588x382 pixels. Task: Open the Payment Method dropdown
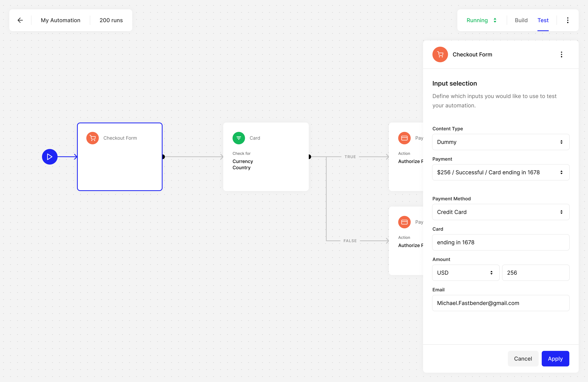(x=500, y=212)
